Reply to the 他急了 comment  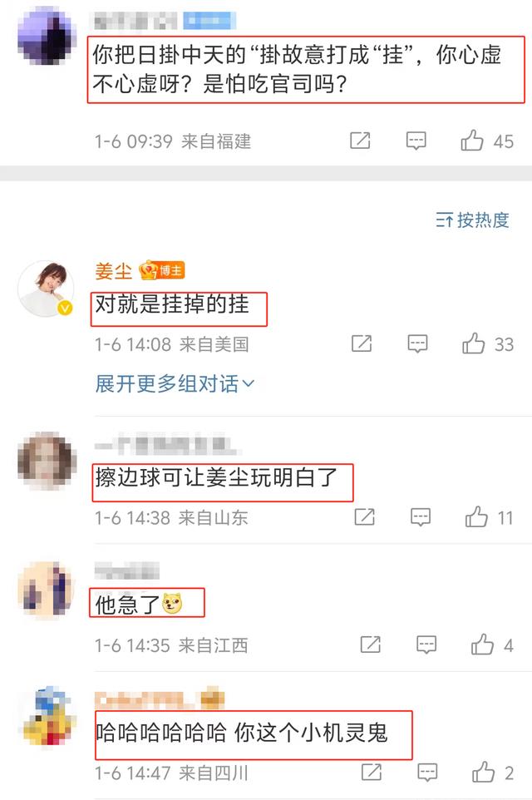[426, 644]
